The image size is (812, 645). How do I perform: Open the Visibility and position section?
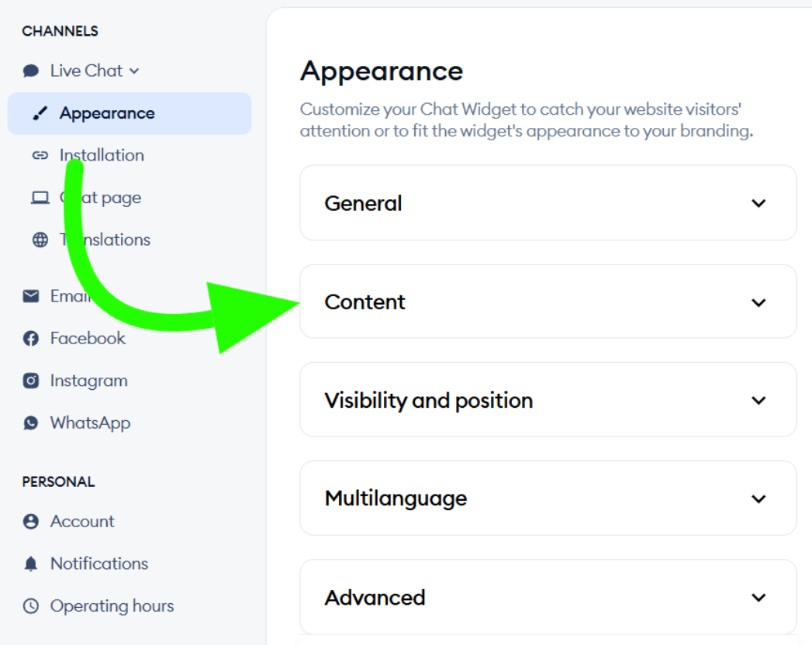pos(758,401)
